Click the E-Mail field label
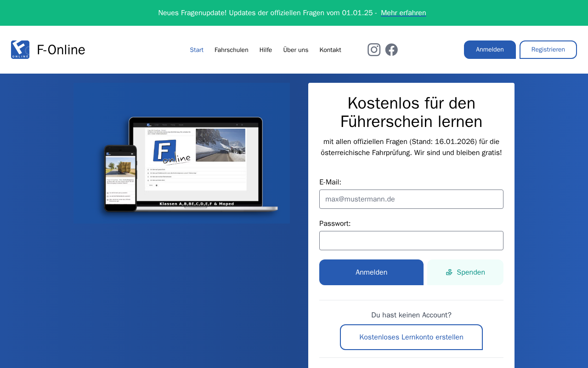Viewport: 588px width, 368px height. pyautogui.click(x=330, y=182)
